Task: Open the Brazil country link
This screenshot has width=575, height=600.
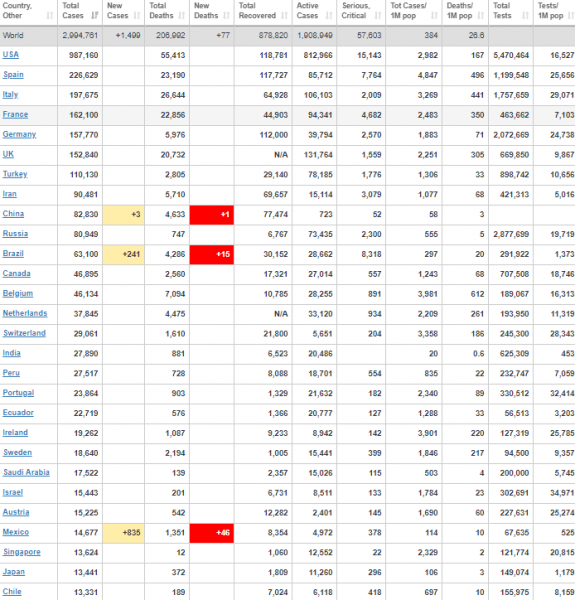Action: (13, 254)
